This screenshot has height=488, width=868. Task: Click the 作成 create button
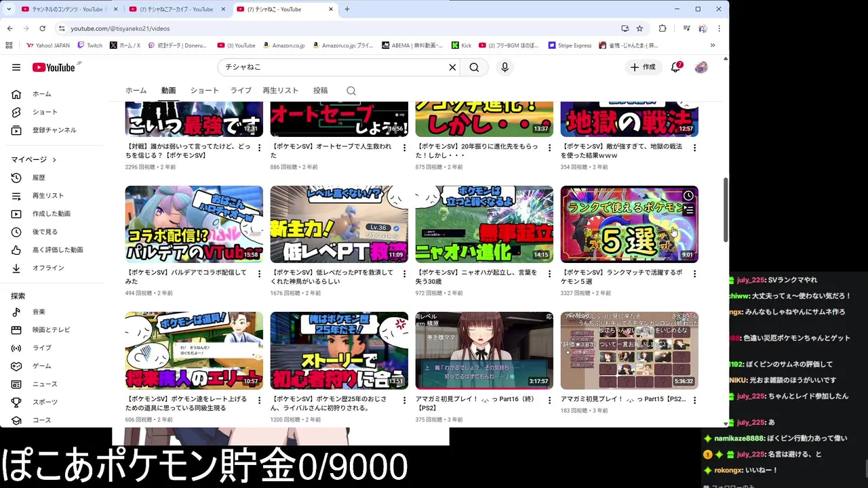click(642, 67)
